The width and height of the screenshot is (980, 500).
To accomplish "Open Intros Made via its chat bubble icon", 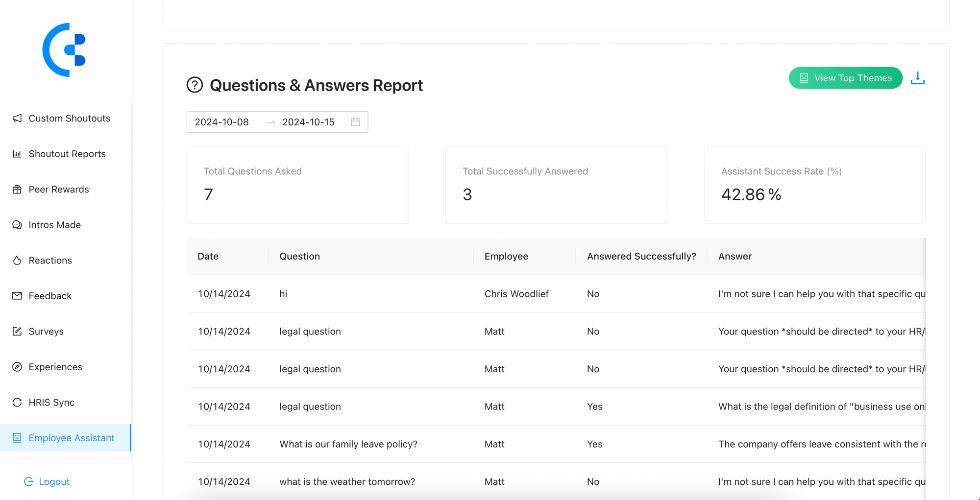I will [x=17, y=224].
